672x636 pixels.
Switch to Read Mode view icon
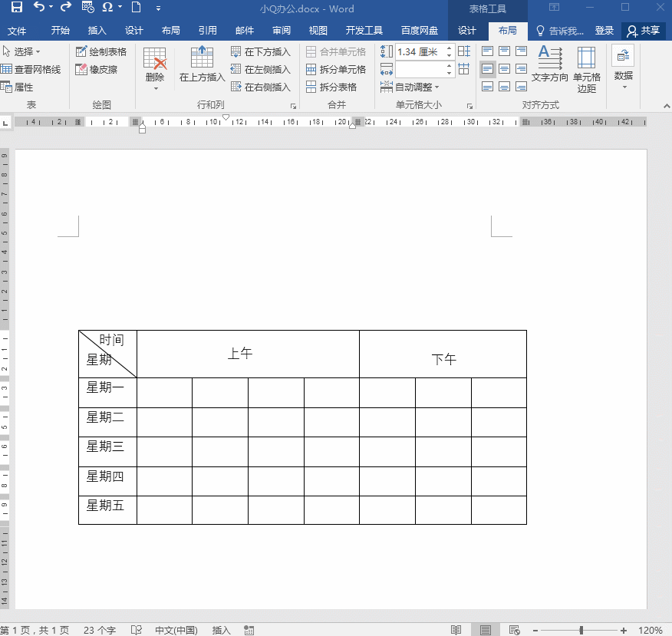coord(456,630)
